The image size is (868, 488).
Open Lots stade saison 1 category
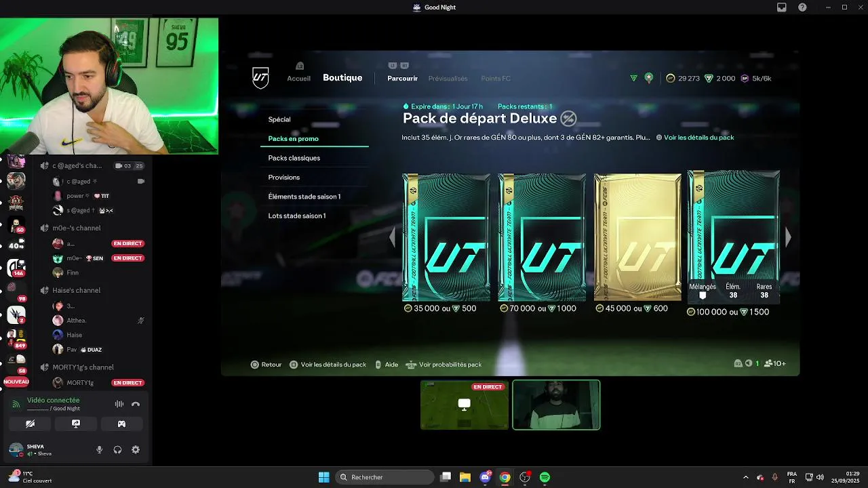297,216
